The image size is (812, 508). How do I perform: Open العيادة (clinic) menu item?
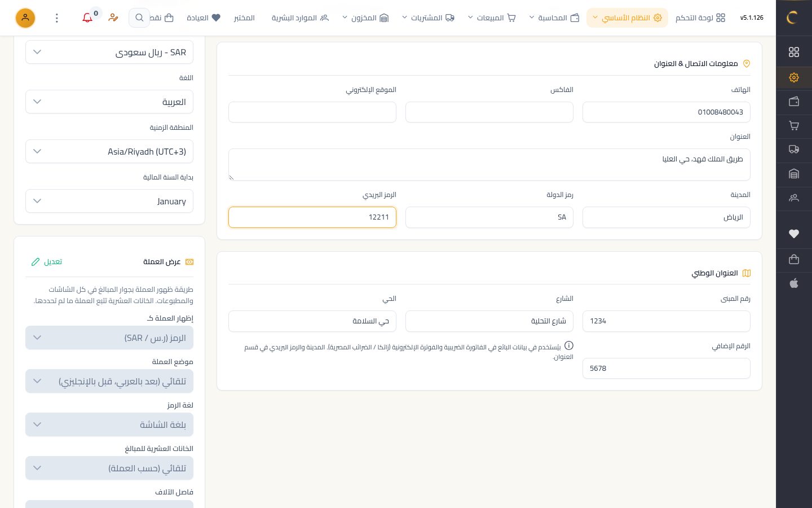204,18
